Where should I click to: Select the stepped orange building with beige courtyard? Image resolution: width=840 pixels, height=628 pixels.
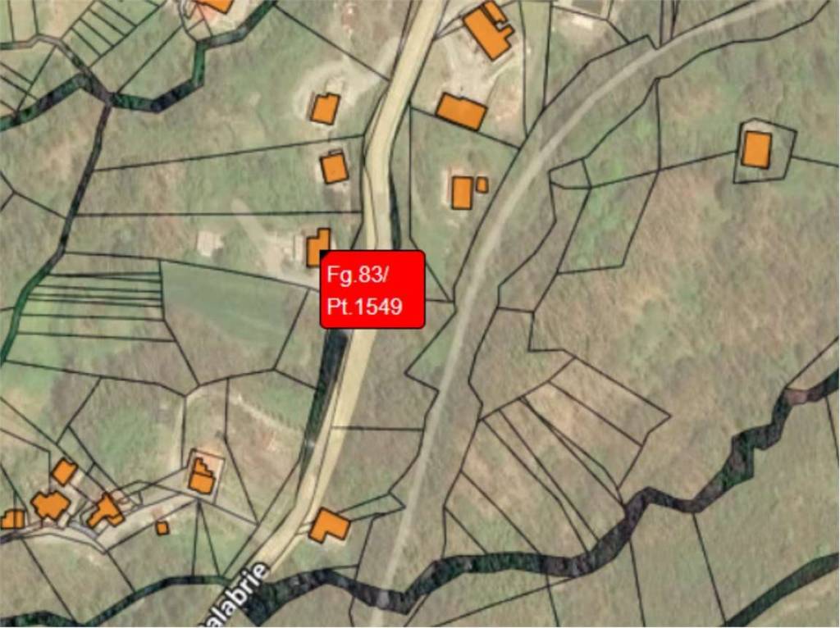tap(202, 476)
